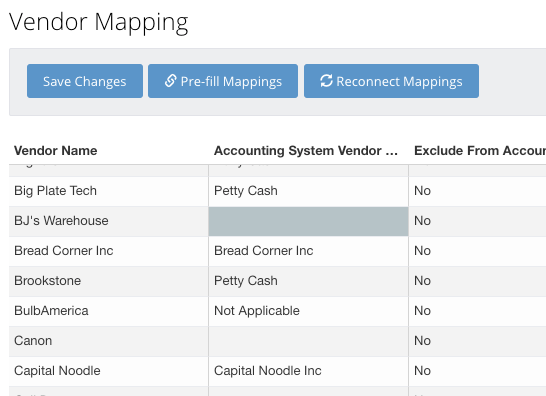Click the Save Changes button
The image size is (546, 396).
click(85, 81)
